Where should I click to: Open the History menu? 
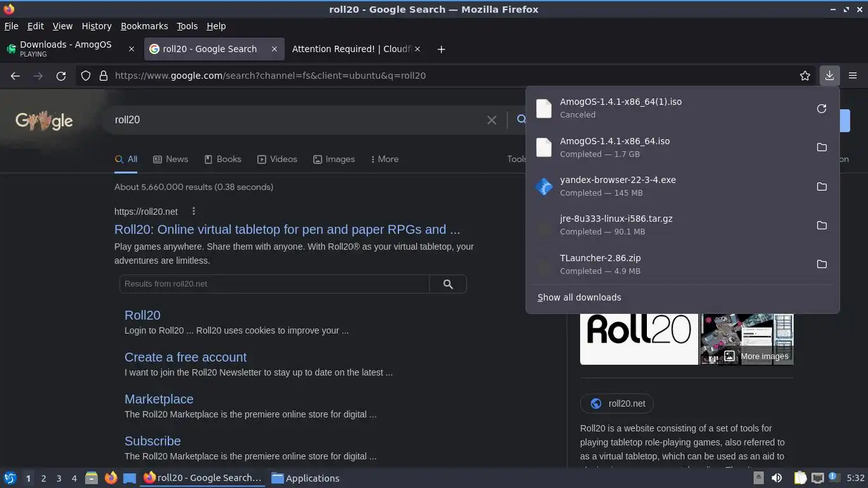click(97, 26)
